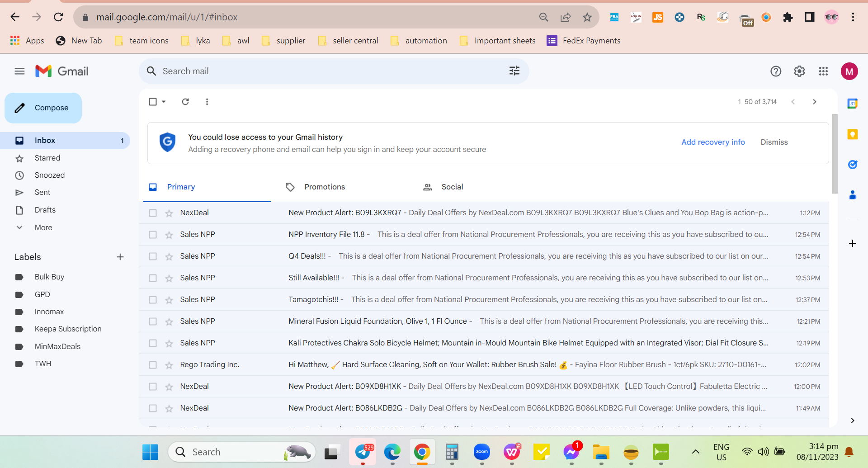Open File Explorer from the taskbar
Viewport: 868px width, 468px height.
click(601, 452)
